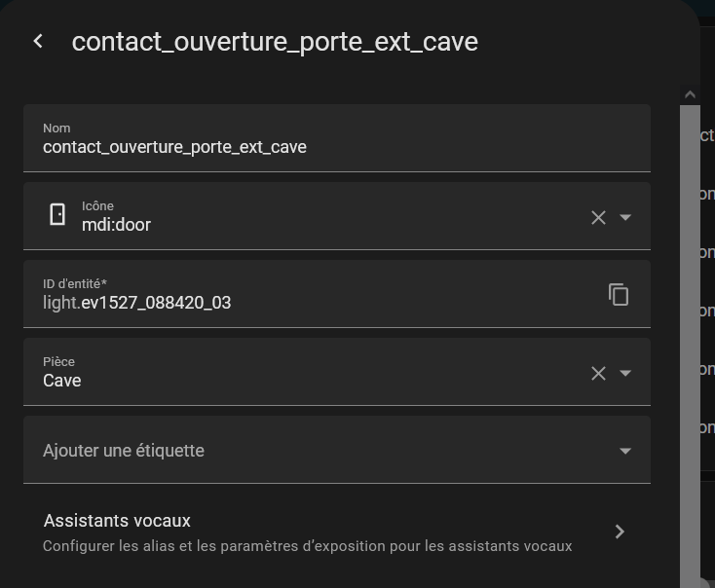Select the Cave room field
Viewport: 715px width, 588px height.
pyautogui.click(x=306, y=372)
